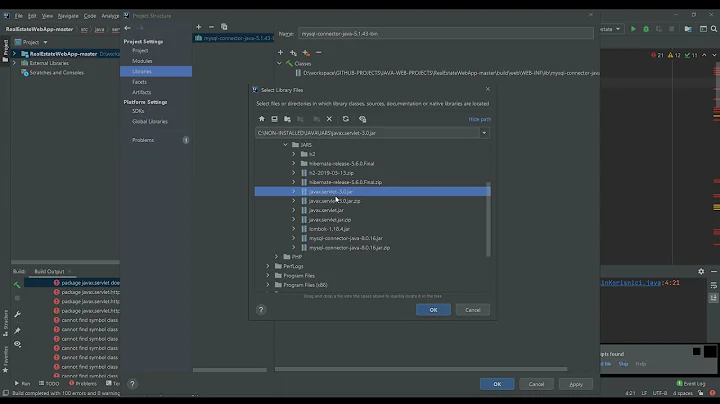Copy the selected library
This screenshot has height=404, width=720.
(x=224, y=27)
